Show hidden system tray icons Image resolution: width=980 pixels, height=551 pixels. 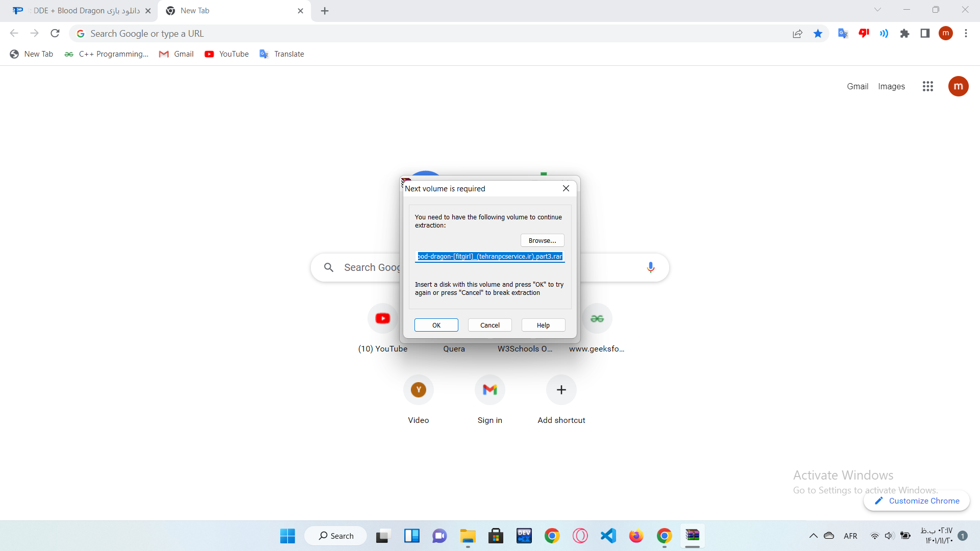[813, 536]
